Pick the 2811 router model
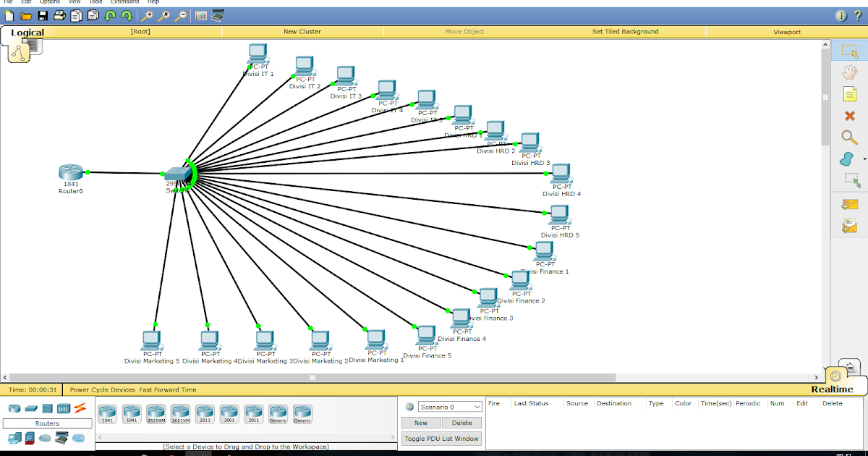 coord(205,412)
